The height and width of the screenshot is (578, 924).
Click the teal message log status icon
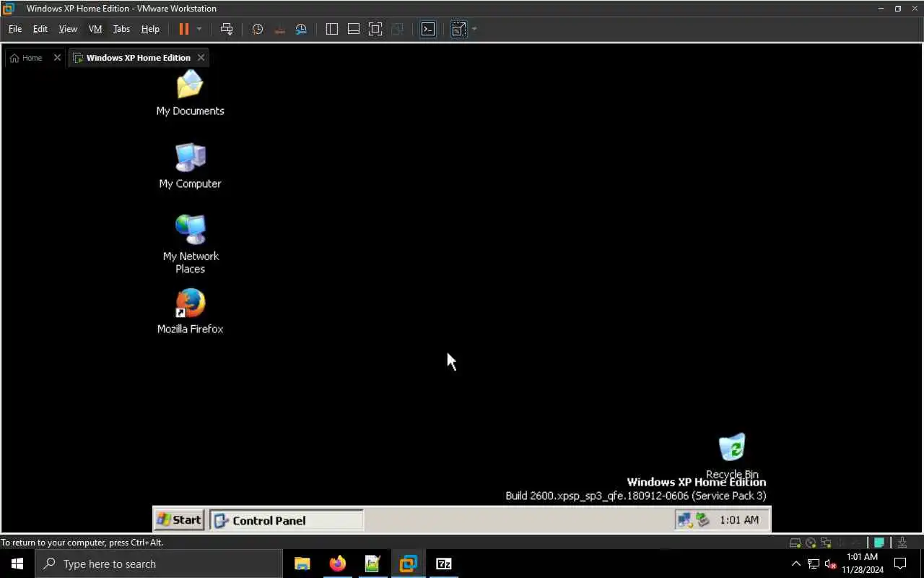coord(879,543)
